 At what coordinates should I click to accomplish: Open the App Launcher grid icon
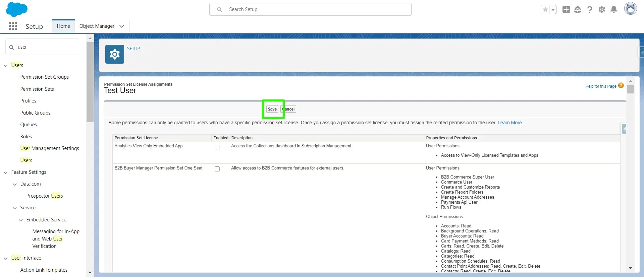(x=13, y=26)
